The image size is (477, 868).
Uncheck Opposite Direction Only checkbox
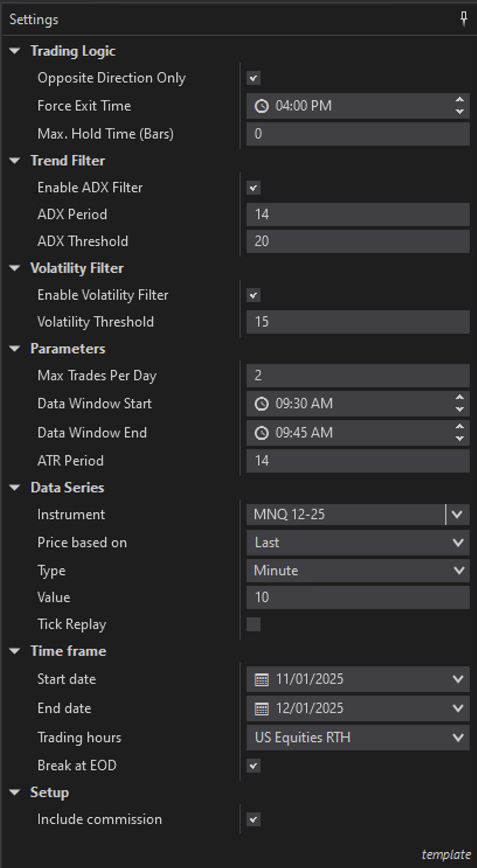pyautogui.click(x=253, y=78)
